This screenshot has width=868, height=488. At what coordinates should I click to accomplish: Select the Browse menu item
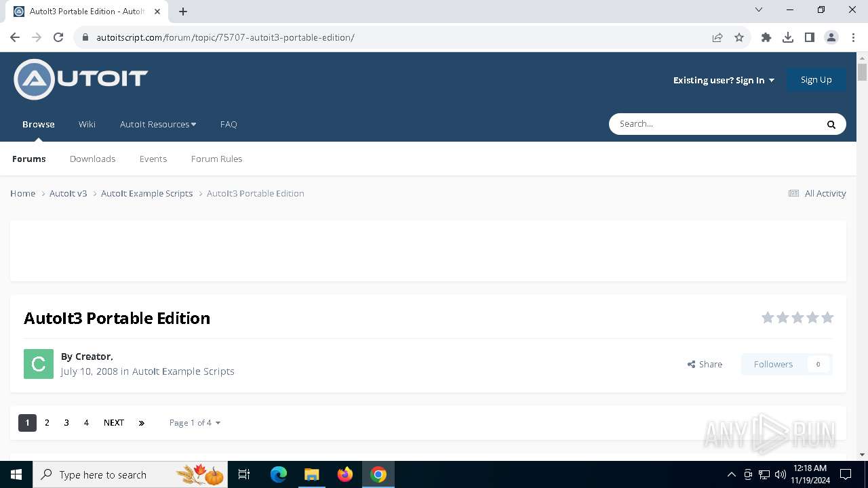(39, 124)
